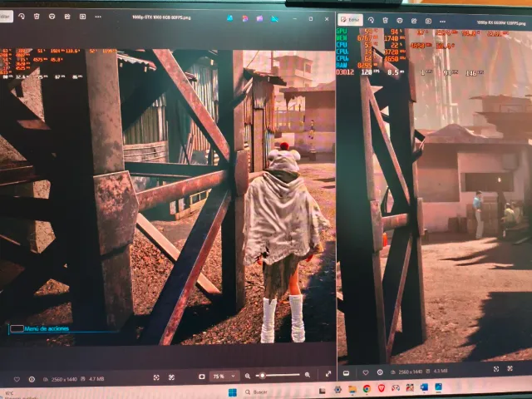532x399 pixels.
Task: Click the '4.7 MB' file size text
Action: pos(96,379)
